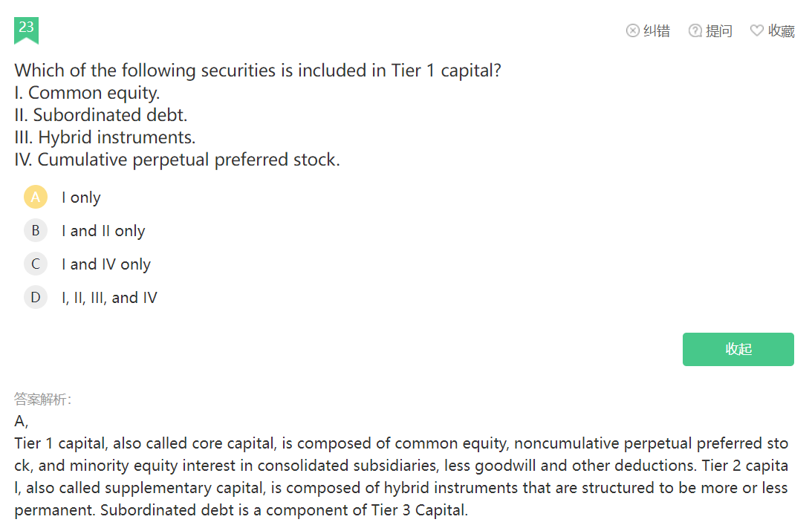Click the green question number 23 badge
812x528 pixels.
click(x=26, y=29)
